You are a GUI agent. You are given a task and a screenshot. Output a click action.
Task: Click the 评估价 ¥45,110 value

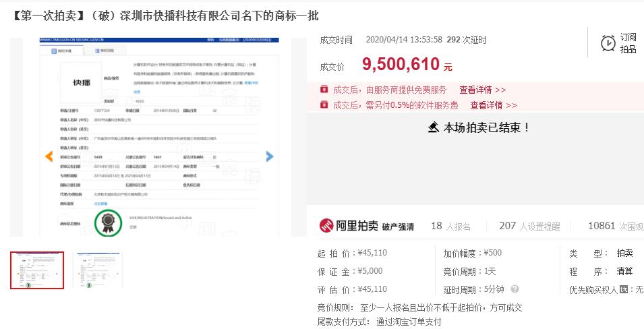click(x=372, y=289)
